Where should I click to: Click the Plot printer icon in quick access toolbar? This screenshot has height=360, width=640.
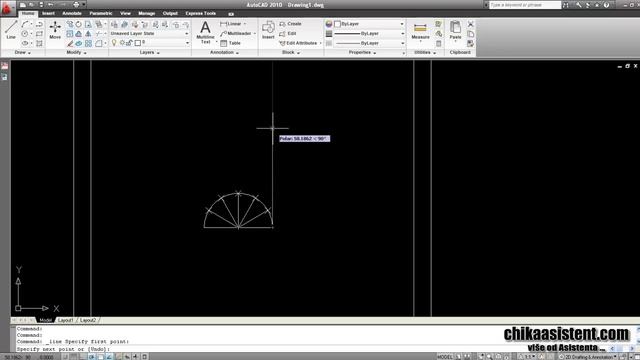(x=76, y=5)
